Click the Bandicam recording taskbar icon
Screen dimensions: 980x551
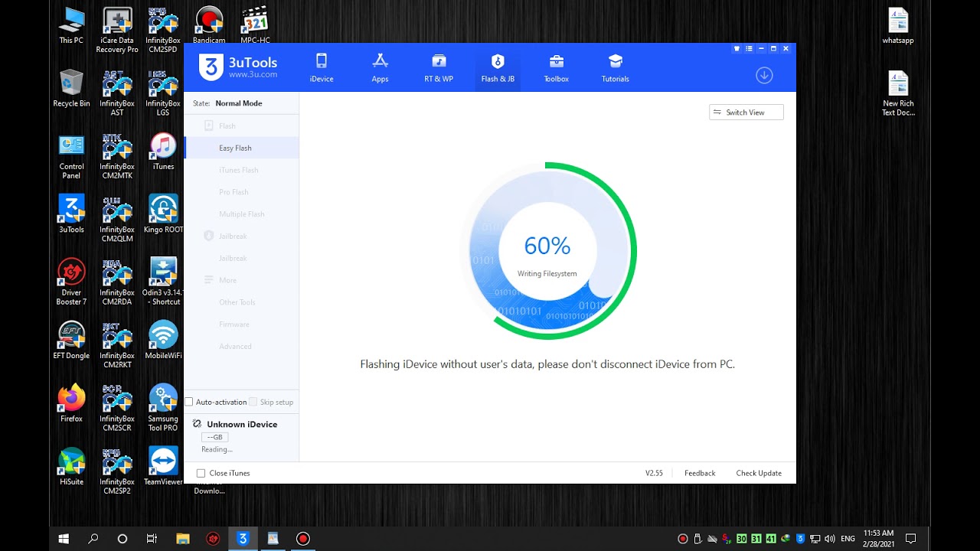point(302,539)
